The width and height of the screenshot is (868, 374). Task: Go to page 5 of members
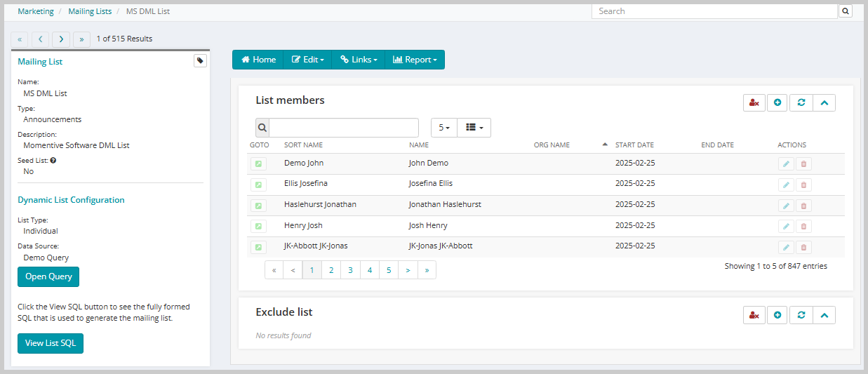(x=389, y=269)
